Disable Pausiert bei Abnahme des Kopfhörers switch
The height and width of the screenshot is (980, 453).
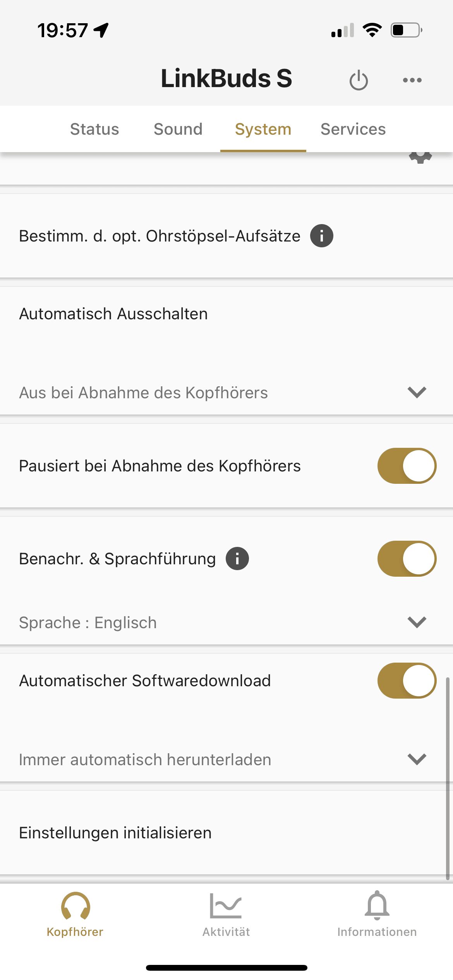(407, 466)
